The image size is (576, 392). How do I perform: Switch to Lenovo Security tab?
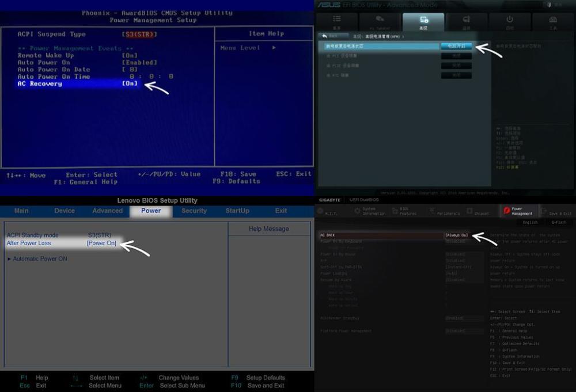click(194, 211)
